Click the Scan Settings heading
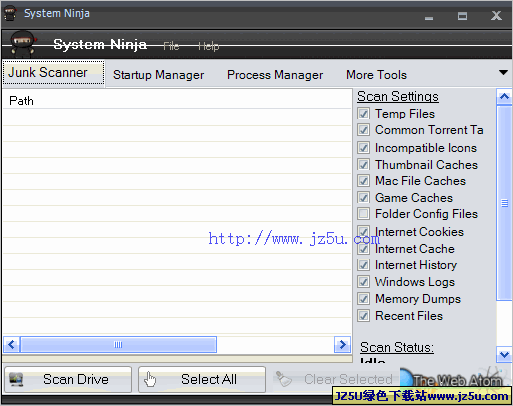This screenshot has width=513, height=406. point(398,97)
